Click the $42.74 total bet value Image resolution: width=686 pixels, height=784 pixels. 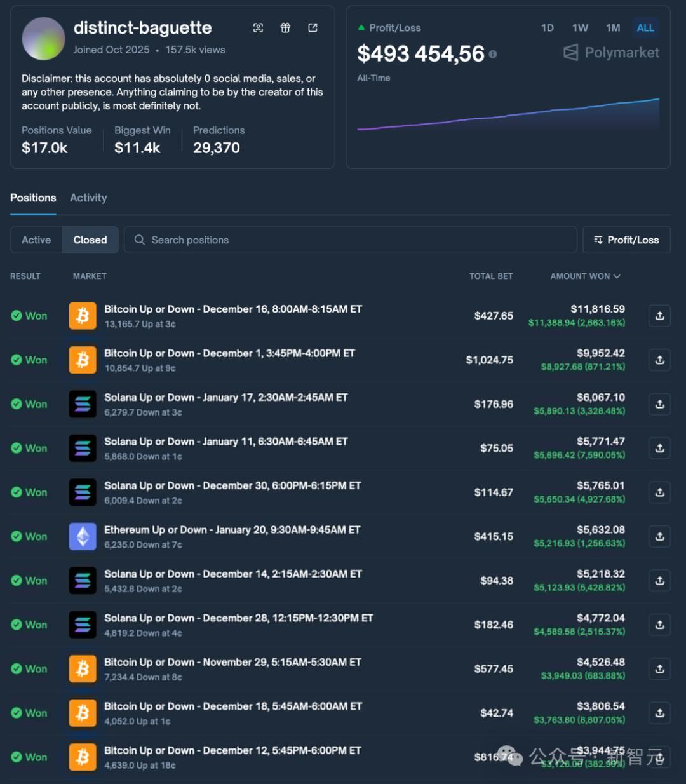point(497,713)
